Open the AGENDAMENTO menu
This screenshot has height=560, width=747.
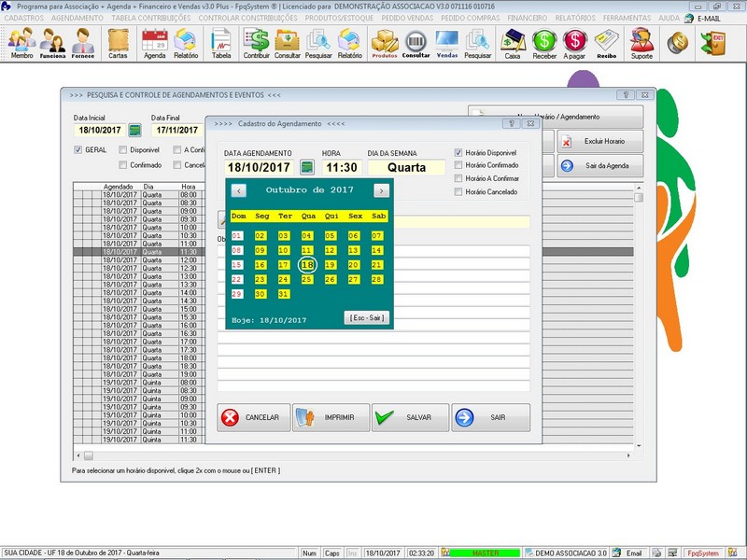pyautogui.click(x=78, y=18)
